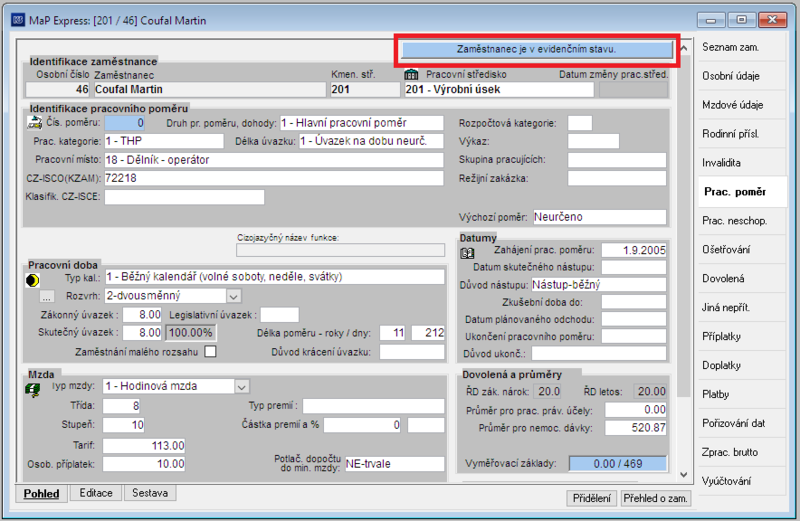Image resolution: width=800 pixels, height=521 pixels.
Task: Click the Potlač. dopočtu do min. mzdy field
Action: [x=395, y=464]
